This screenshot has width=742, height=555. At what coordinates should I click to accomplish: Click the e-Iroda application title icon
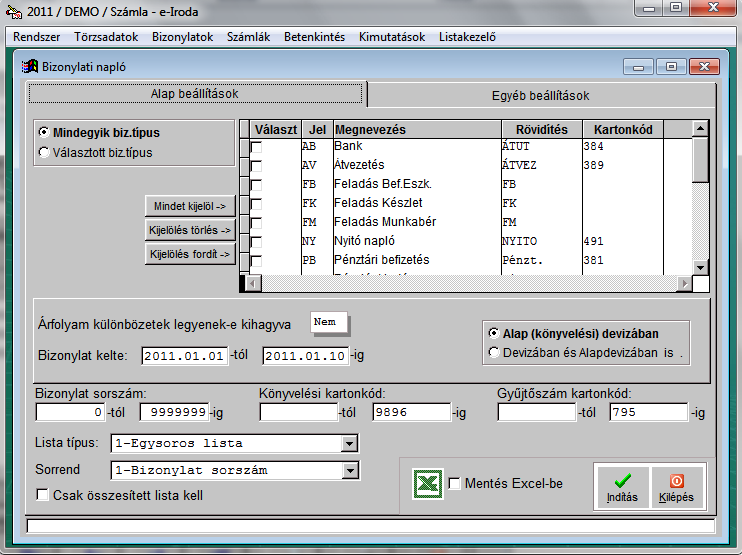point(14,10)
